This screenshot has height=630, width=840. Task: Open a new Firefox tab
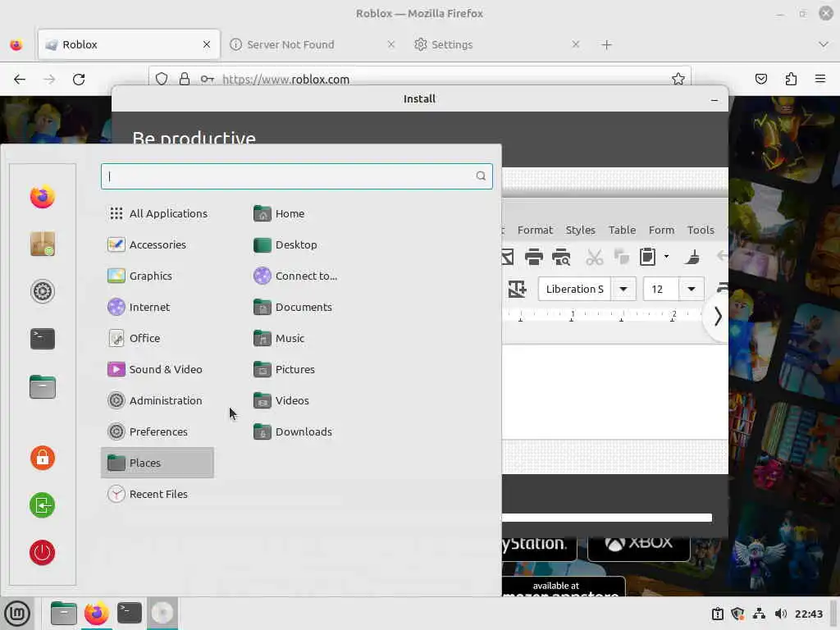(606, 45)
